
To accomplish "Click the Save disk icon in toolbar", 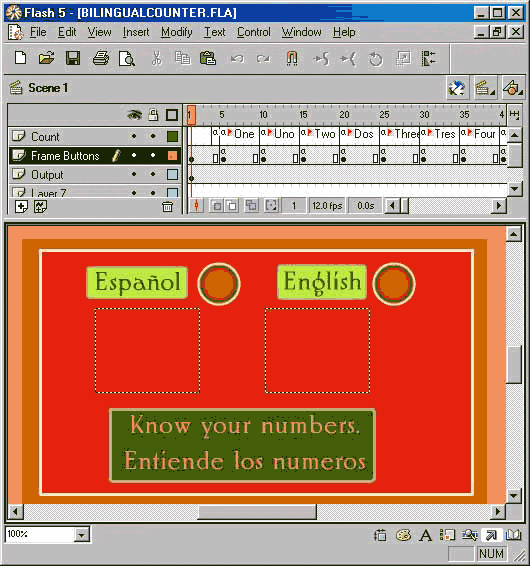I will click(73, 58).
